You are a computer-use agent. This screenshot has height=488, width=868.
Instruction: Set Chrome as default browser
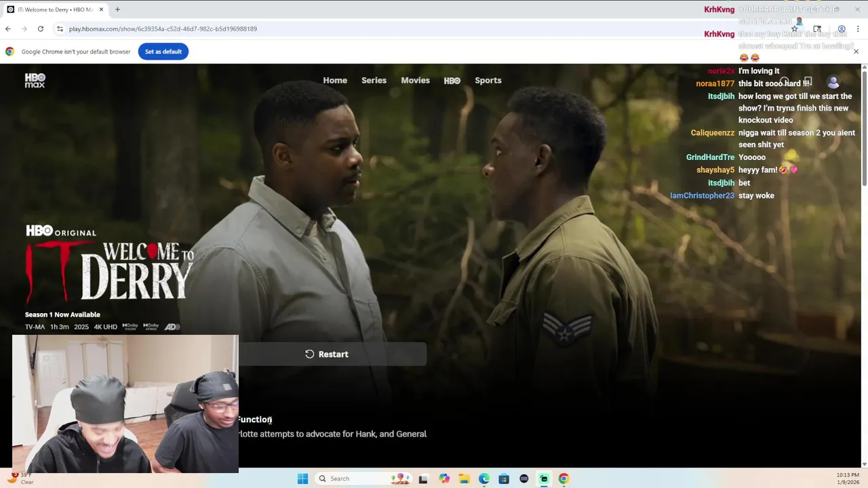pyautogui.click(x=163, y=52)
